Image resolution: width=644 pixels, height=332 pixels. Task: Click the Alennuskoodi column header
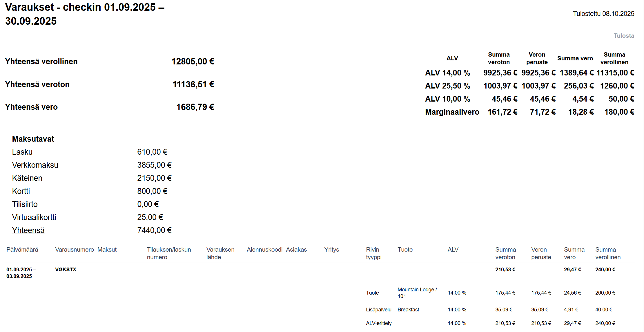(264, 250)
